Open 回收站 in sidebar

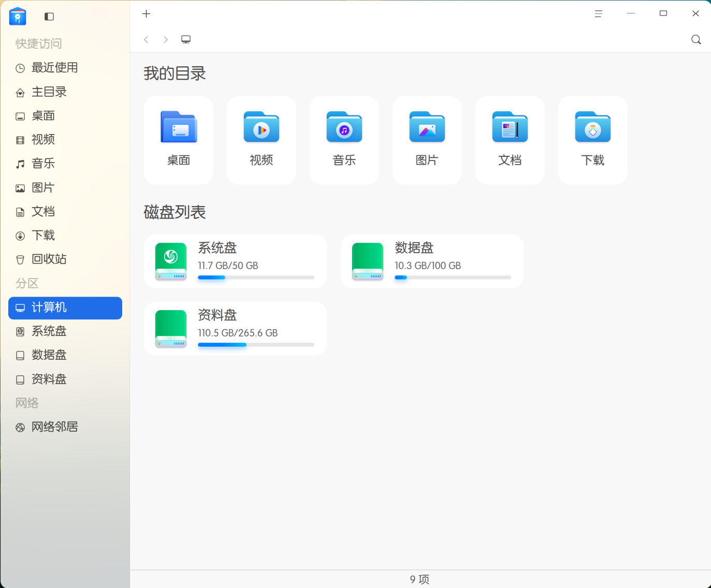click(65, 259)
